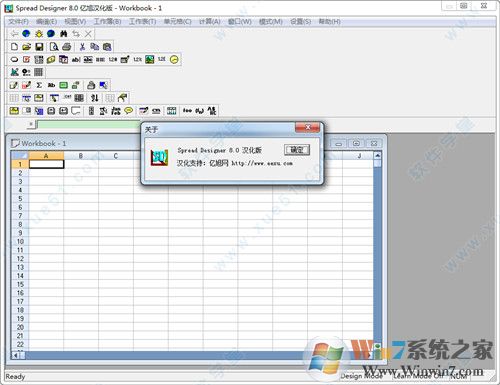This screenshot has width=500, height=385.
Task: Click the Sigma sum icon
Action: (39, 85)
